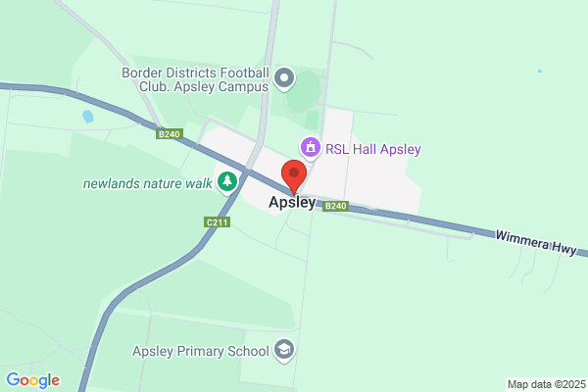Click the red location pin at Apsley
The width and height of the screenshot is (588, 392).
click(294, 177)
